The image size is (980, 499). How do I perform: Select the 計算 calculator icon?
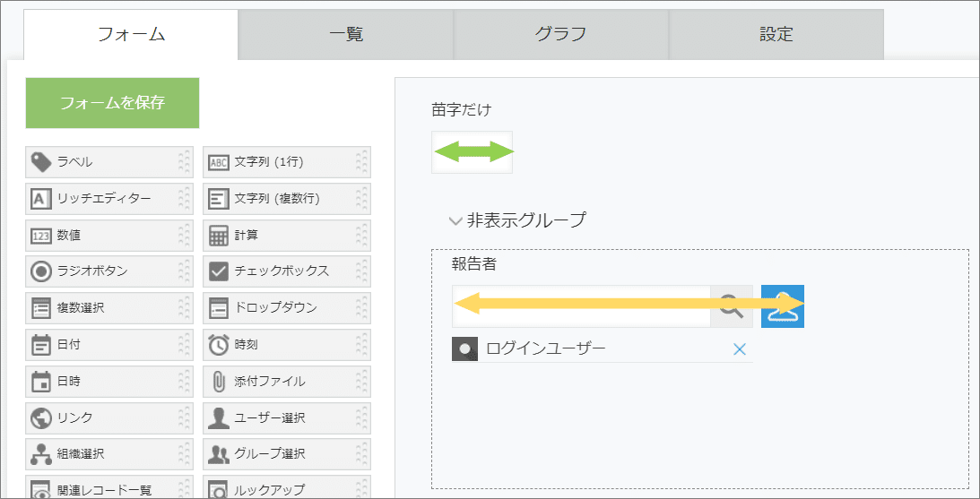218,236
